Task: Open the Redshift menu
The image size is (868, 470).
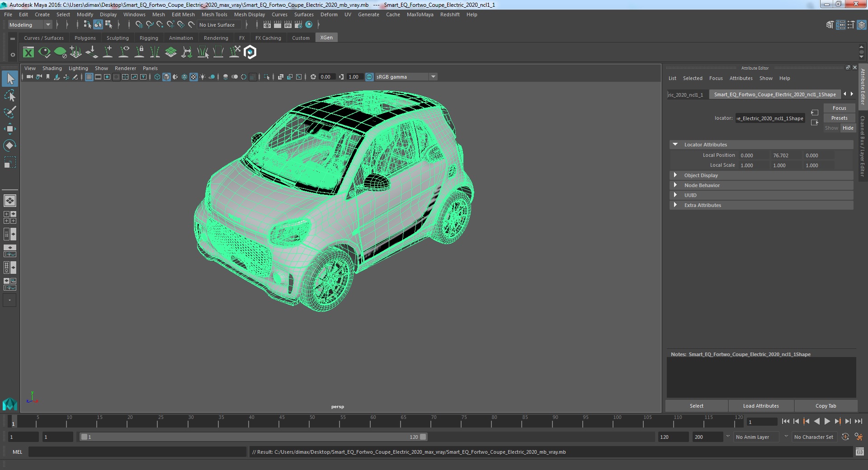Action: coord(450,14)
